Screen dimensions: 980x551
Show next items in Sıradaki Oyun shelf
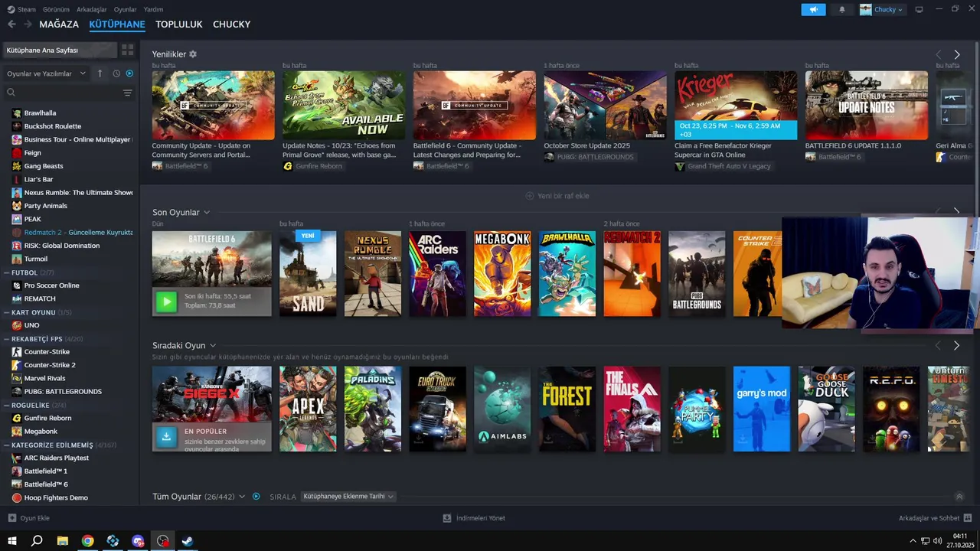tap(956, 345)
